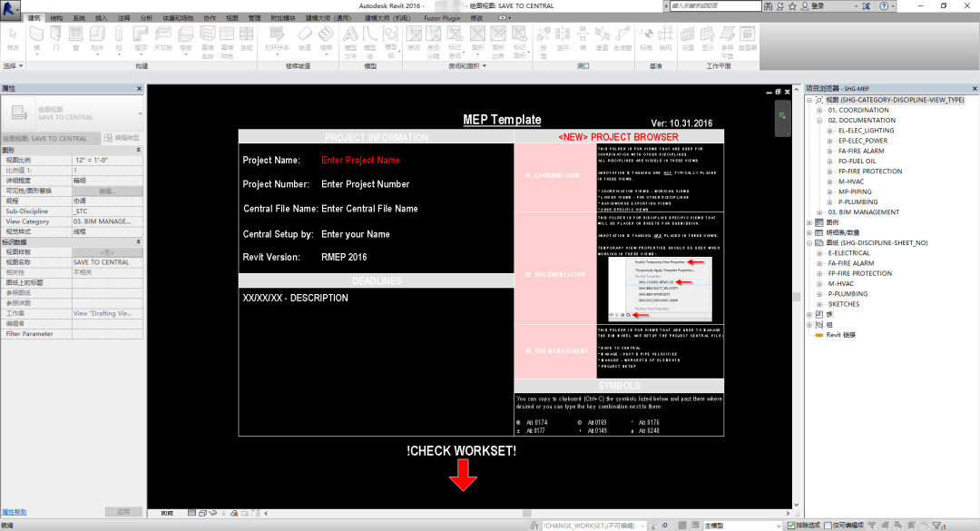Image resolution: width=980 pixels, height=531 pixels.
Task: Select the Modify (修改) arrow tool
Action: (x=13, y=39)
